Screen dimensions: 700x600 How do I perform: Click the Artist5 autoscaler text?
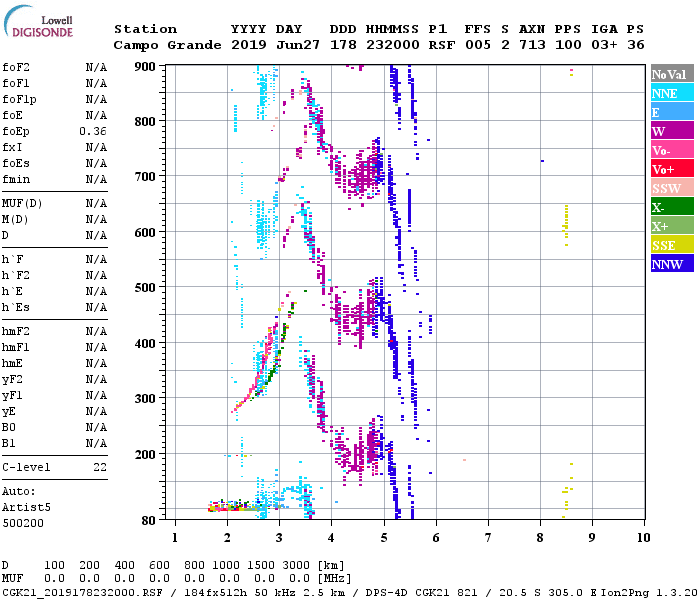pos(26,508)
